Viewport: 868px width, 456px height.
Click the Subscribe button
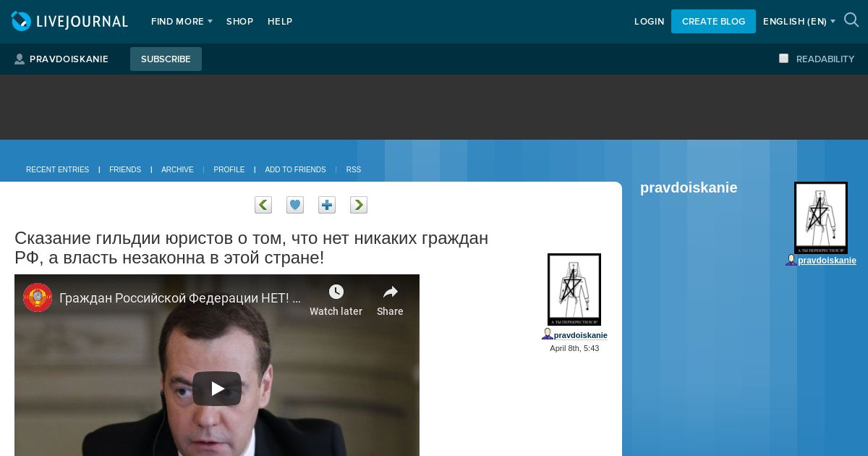pos(166,59)
